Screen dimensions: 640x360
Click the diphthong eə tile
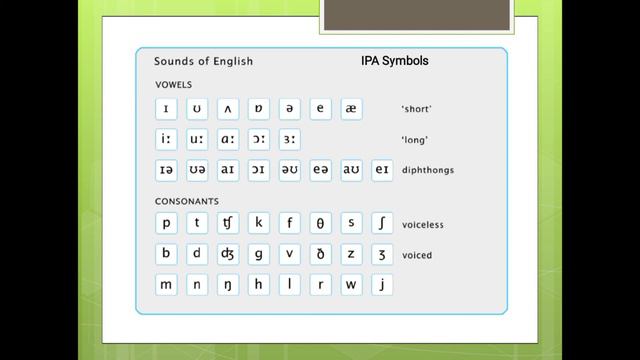[x=320, y=170]
